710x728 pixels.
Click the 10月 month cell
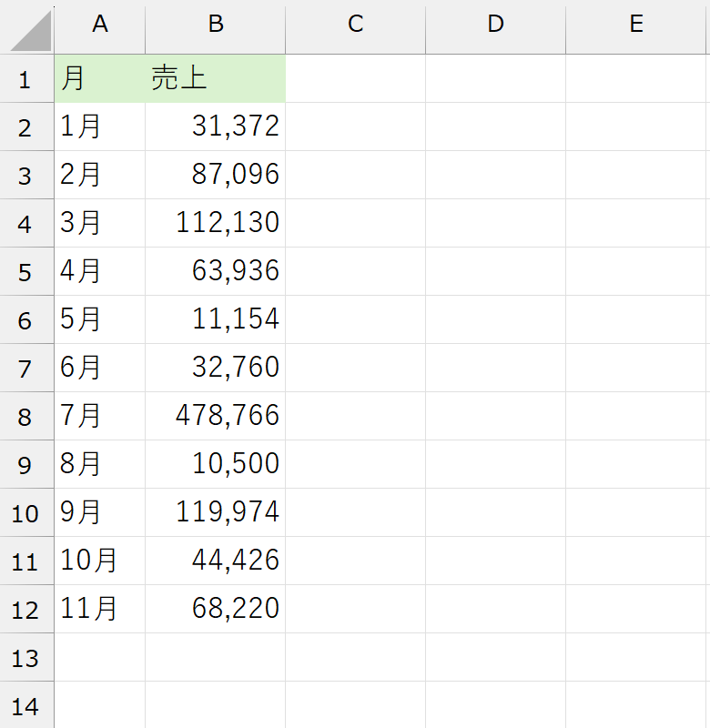coord(100,561)
